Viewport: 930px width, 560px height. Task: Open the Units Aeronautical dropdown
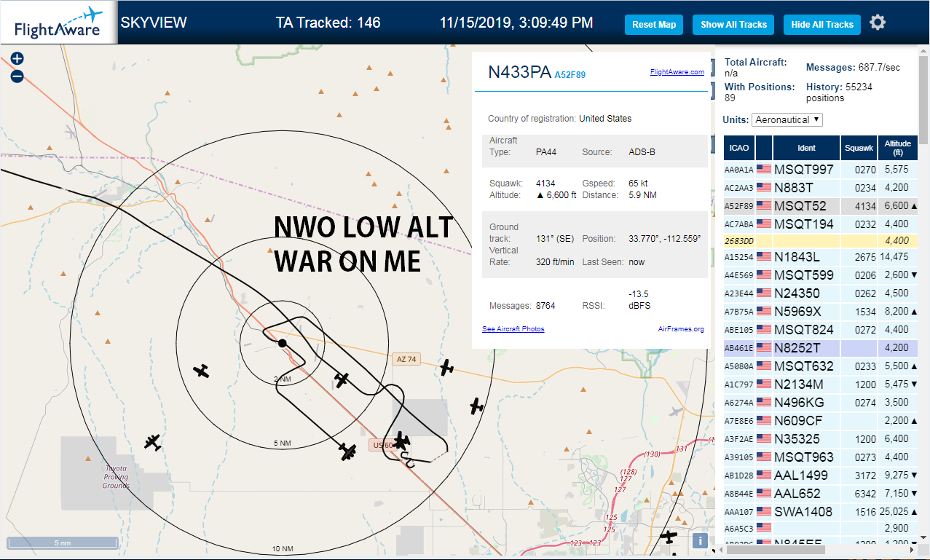pyautogui.click(x=787, y=119)
